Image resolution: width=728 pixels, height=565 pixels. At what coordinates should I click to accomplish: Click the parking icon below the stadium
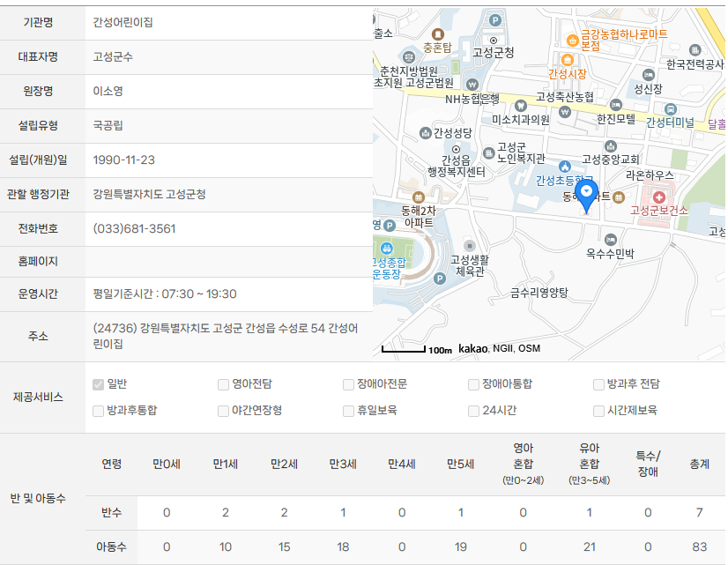[439, 279]
